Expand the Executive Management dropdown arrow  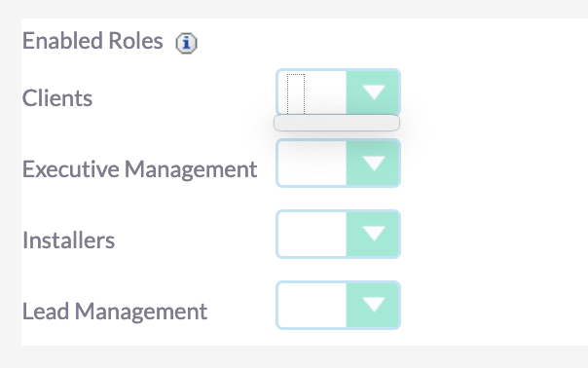[373, 164]
